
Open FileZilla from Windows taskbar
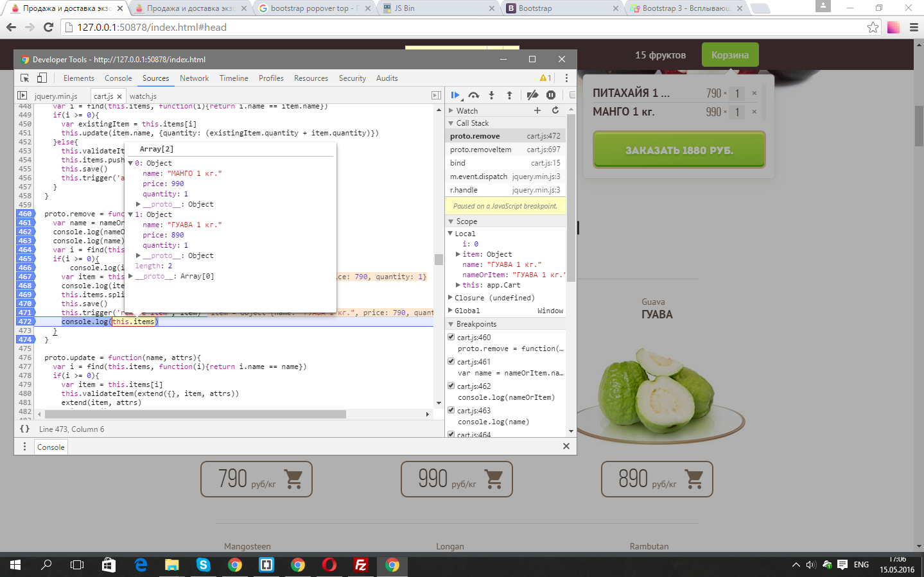pyautogui.click(x=361, y=565)
